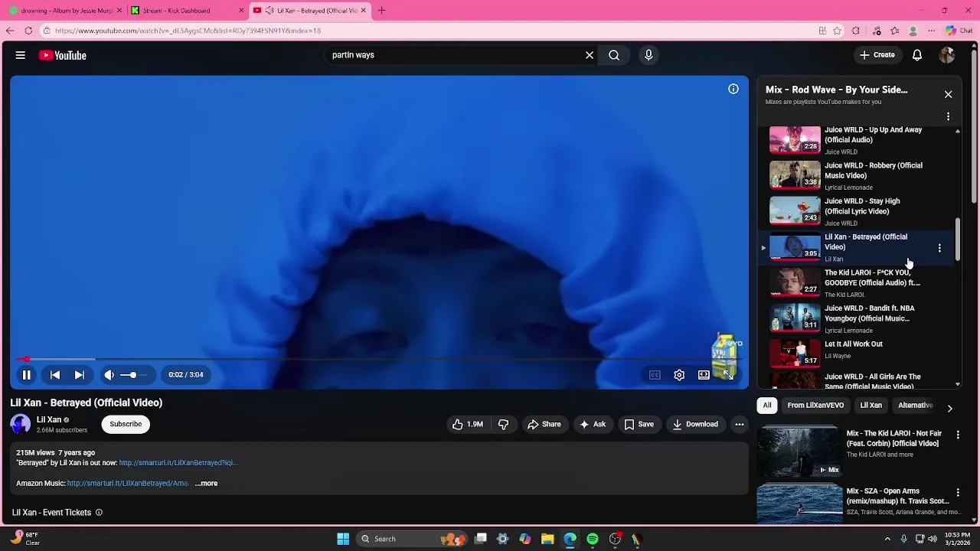
Task: Mute the video with speaker icon
Action: tap(109, 375)
